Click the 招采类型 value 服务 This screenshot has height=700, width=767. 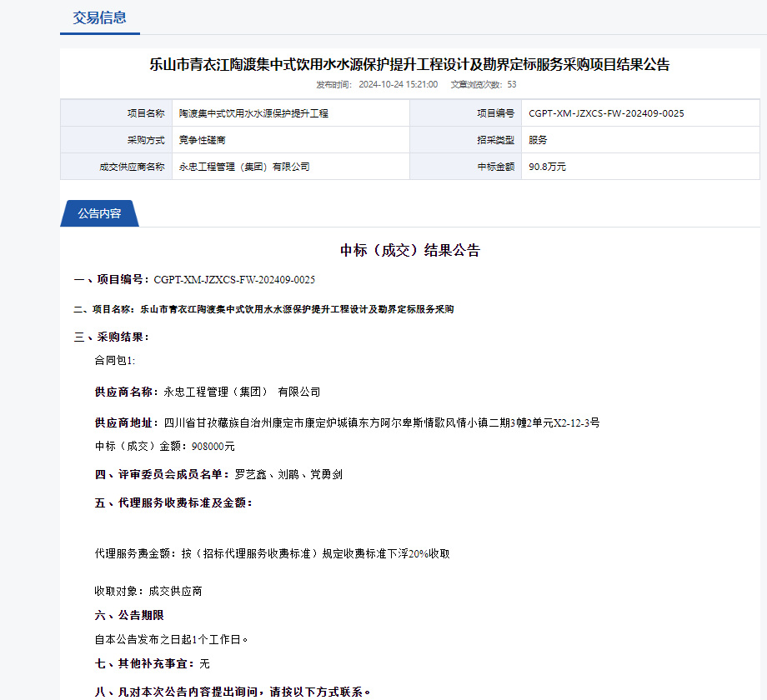pos(538,140)
